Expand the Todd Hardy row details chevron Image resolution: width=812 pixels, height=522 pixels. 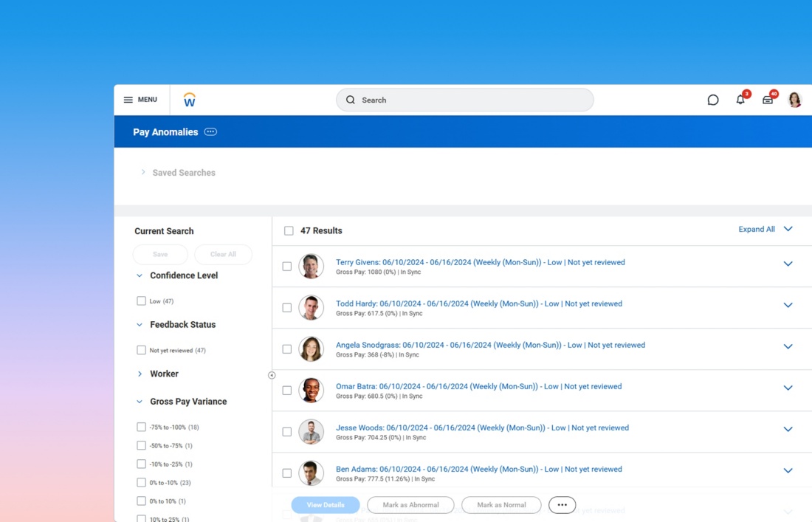pyautogui.click(x=788, y=305)
